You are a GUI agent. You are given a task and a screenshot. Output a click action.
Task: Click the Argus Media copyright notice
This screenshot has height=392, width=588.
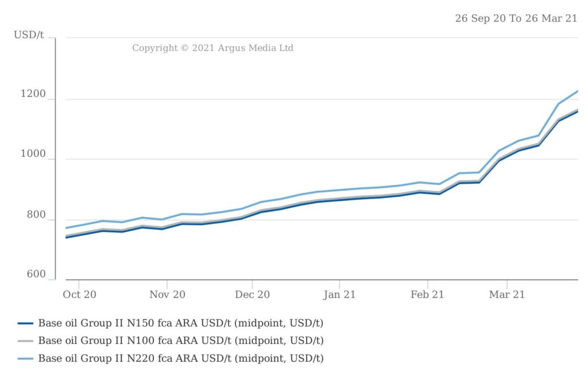[x=212, y=48]
